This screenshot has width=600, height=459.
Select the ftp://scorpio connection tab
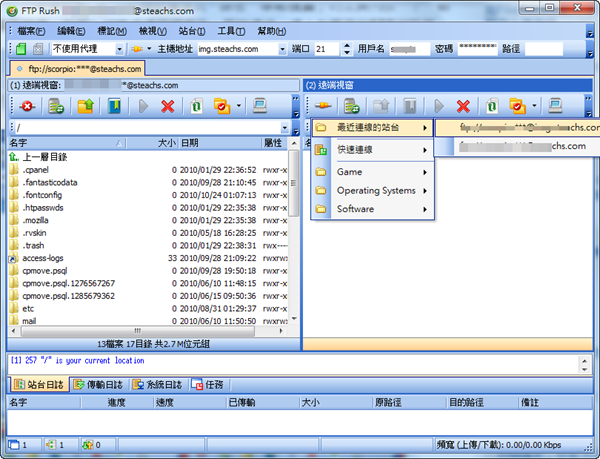coord(78,69)
